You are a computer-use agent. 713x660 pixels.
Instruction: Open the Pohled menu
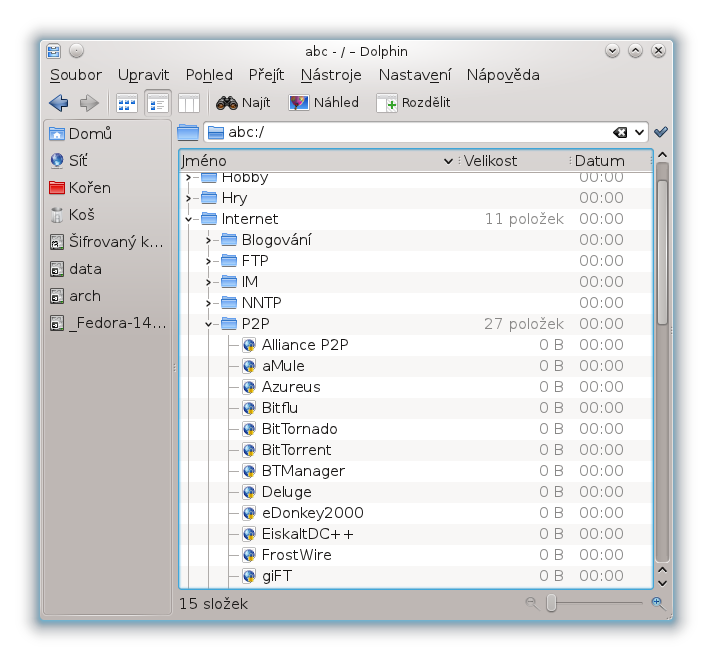point(209,75)
